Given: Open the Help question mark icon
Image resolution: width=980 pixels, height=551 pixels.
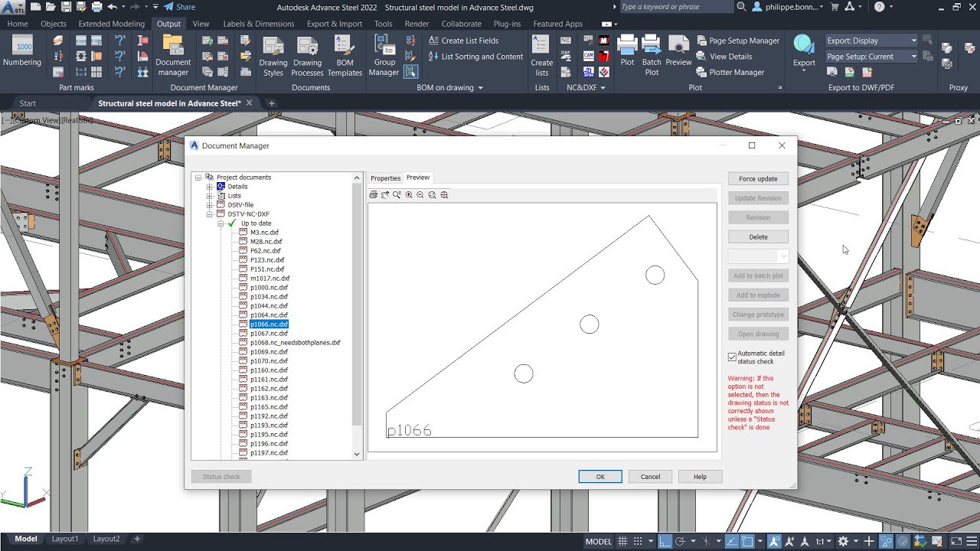Looking at the screenshot, I should point(879,7).
